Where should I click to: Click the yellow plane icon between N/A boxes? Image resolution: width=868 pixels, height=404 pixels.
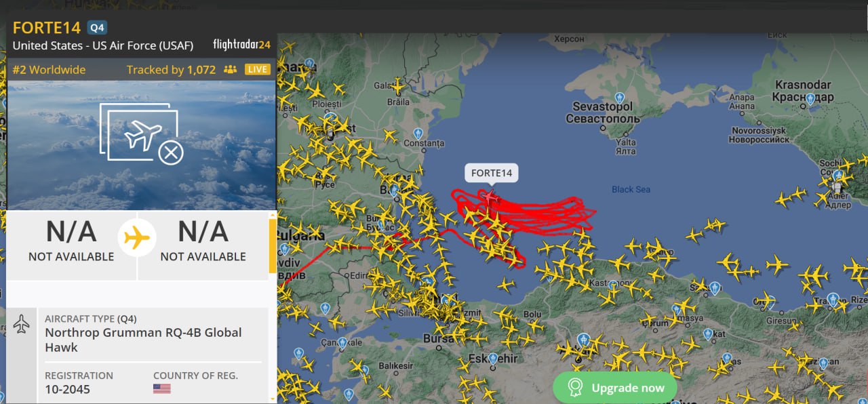(137, 238)
